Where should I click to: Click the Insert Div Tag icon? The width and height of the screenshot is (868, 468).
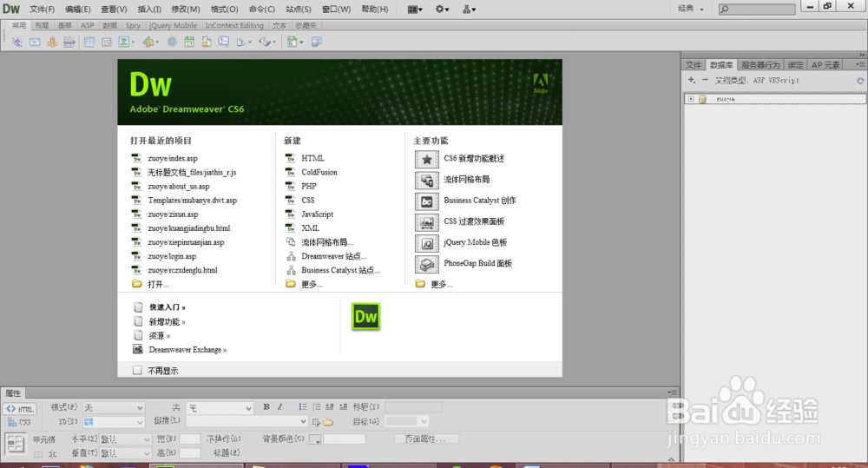click(107, 42)
